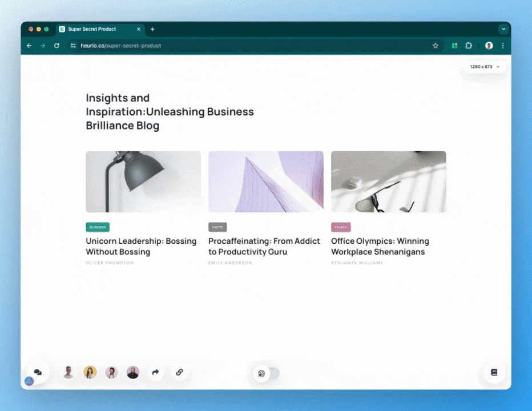Expand the 1280 x 873 viewport dropdown
This screenshot has height=411, width=532.
pyautogui.click(x=485, y=67)
